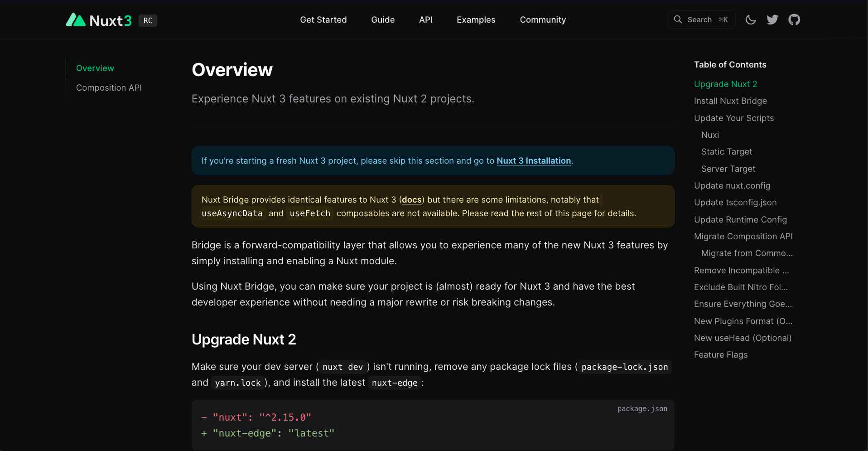Screen dimensions: 868x451
Task: Jump to Migrate Composition API section
Action: coord(743,236)
